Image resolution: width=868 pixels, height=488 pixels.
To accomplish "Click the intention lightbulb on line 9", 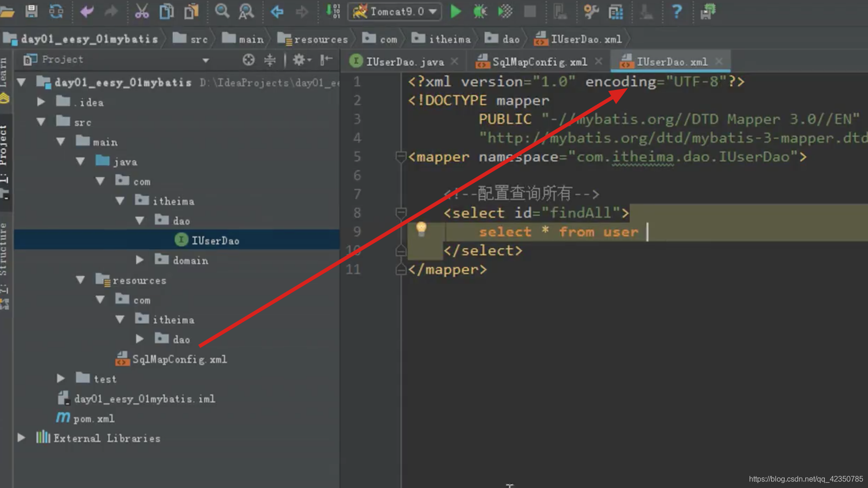I will pyautogui.click(x=421, y=229).
